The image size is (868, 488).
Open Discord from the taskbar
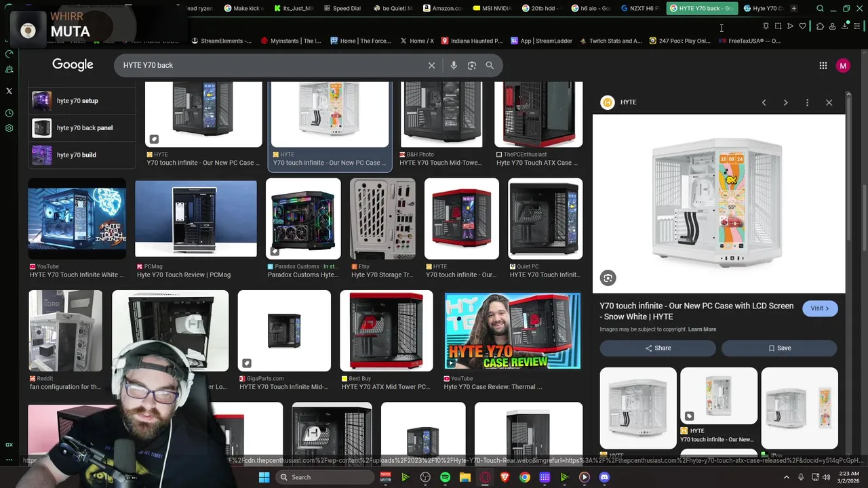click(604, 477)
